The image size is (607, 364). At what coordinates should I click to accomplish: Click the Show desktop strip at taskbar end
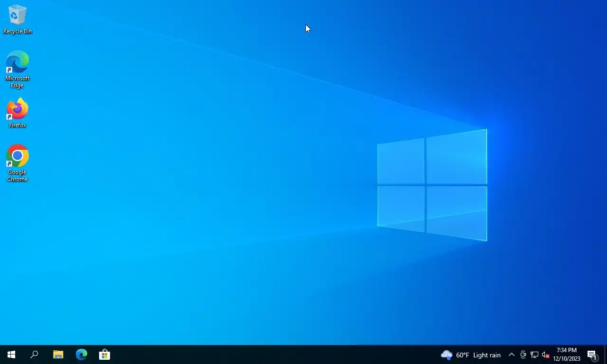606,355
